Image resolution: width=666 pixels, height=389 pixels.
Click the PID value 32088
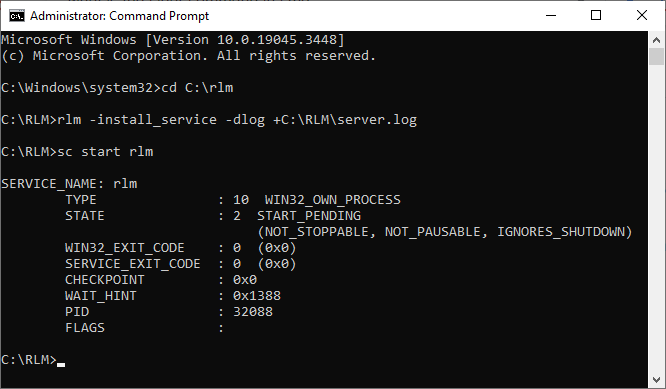tap(253, 312)
